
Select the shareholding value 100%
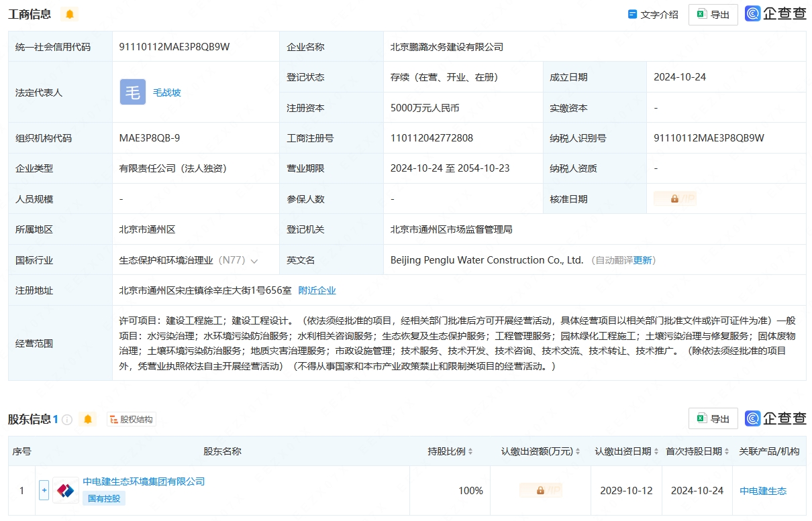(470, 491)
